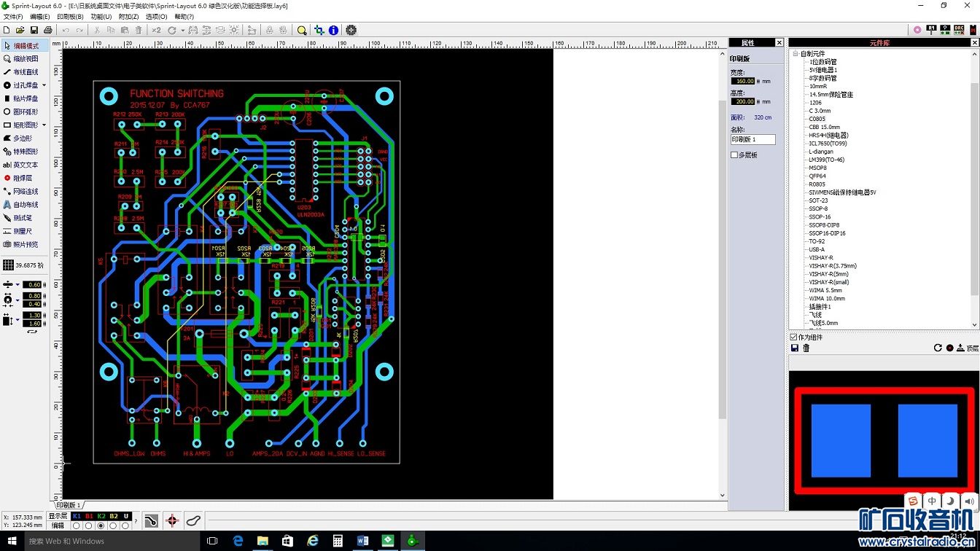The image size is (980, 551).
Task: Select the 多边形 polygon tool
Action: click(22, 138)
